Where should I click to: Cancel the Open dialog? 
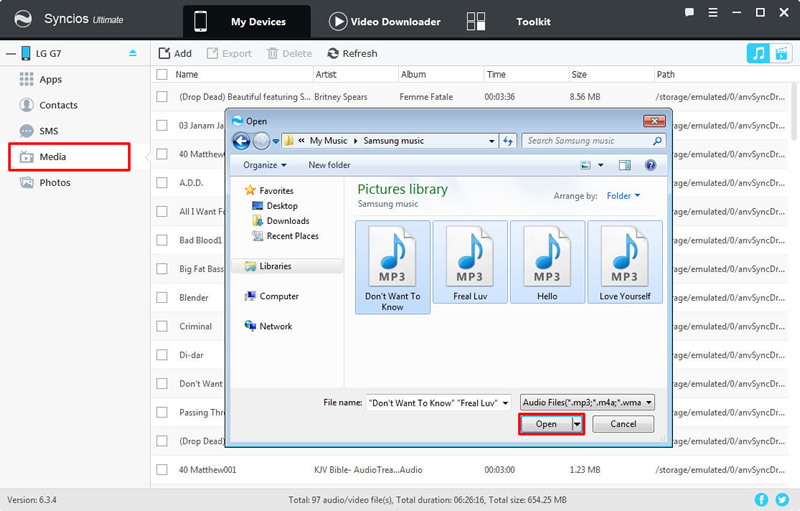(623, 424)
